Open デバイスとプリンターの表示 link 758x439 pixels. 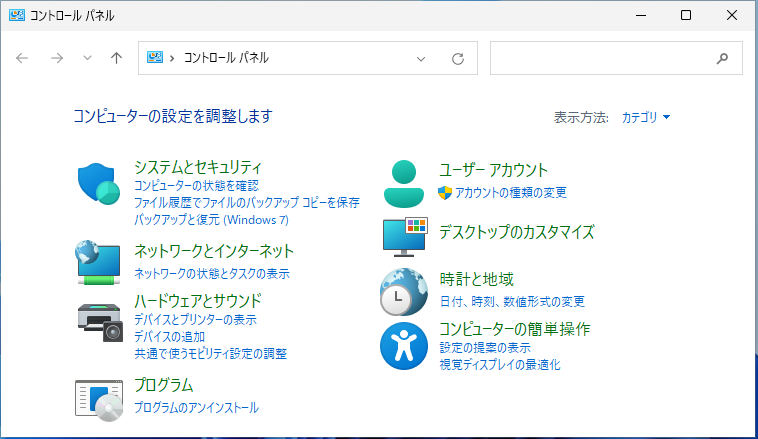click(195, 320)
